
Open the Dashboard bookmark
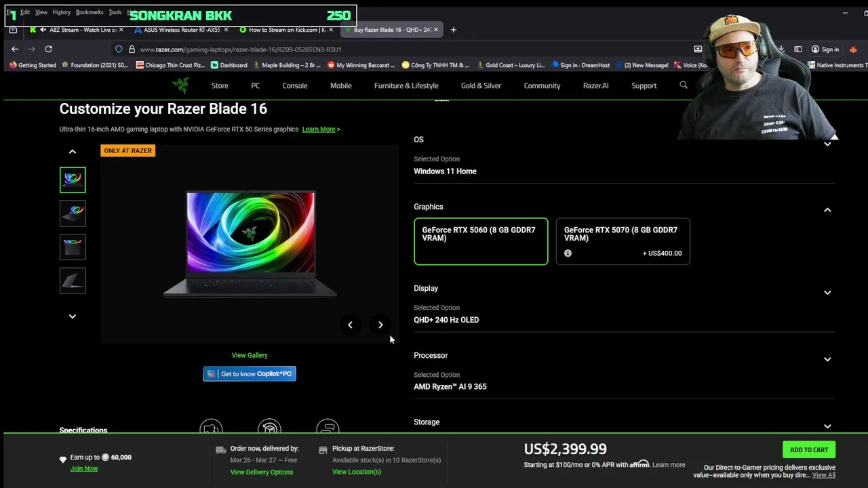[x=229, y=65]
